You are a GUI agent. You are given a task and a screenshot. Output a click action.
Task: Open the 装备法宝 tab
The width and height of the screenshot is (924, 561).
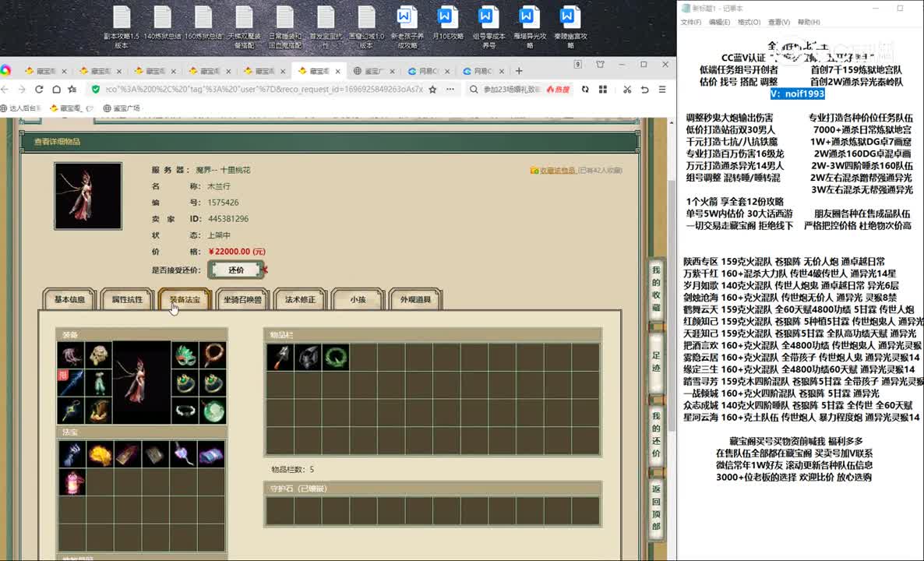click(185, 299)
